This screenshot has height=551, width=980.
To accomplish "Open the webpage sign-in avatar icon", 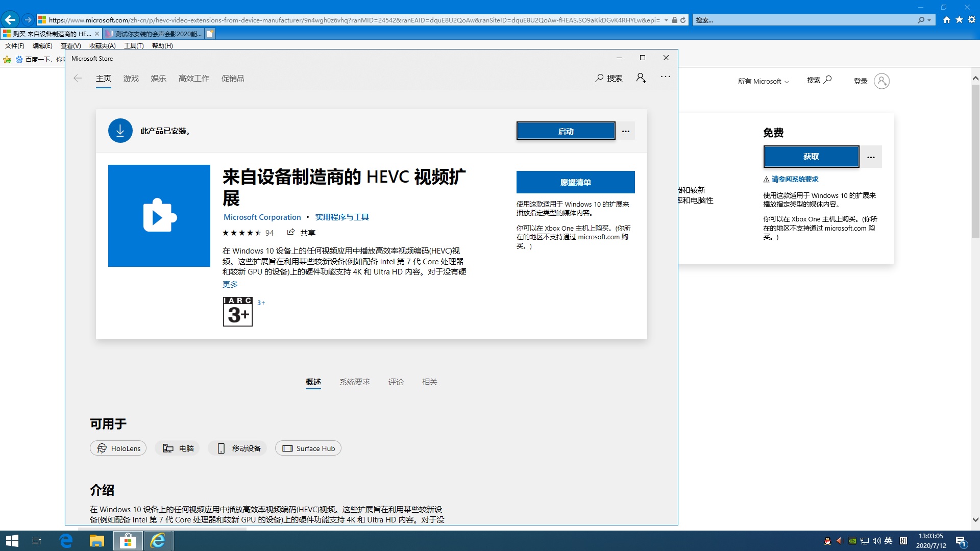I will (881, 81).
